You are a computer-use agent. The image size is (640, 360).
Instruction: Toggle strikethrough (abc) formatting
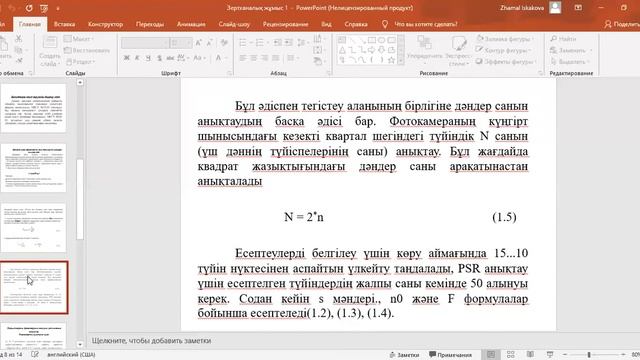(x=170, y=58)
